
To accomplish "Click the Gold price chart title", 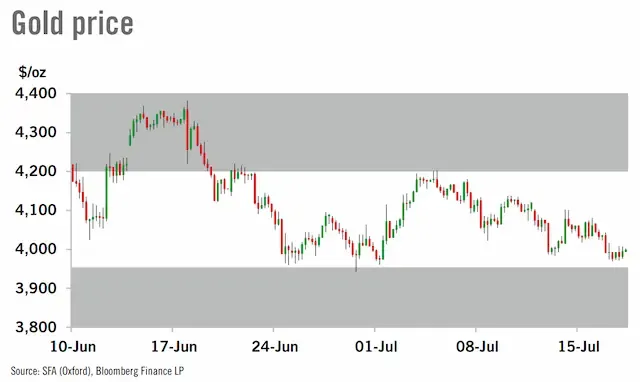I will coord(72,23).
